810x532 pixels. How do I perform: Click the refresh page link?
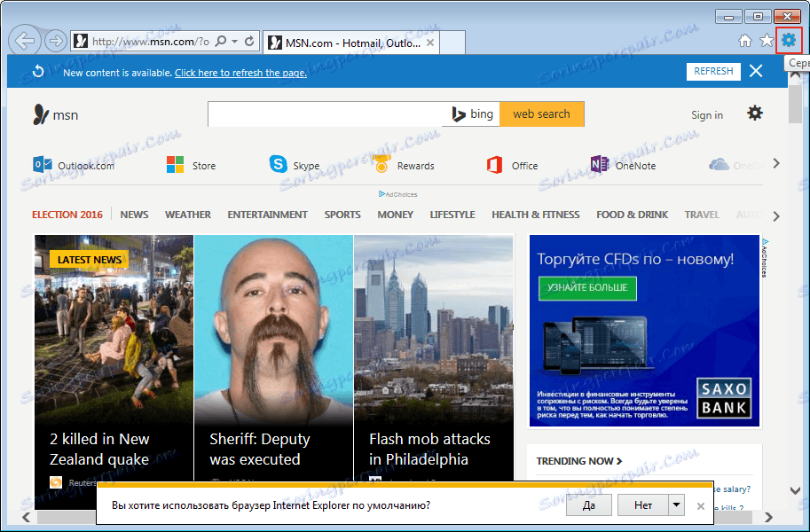click(x=240, y=72)
